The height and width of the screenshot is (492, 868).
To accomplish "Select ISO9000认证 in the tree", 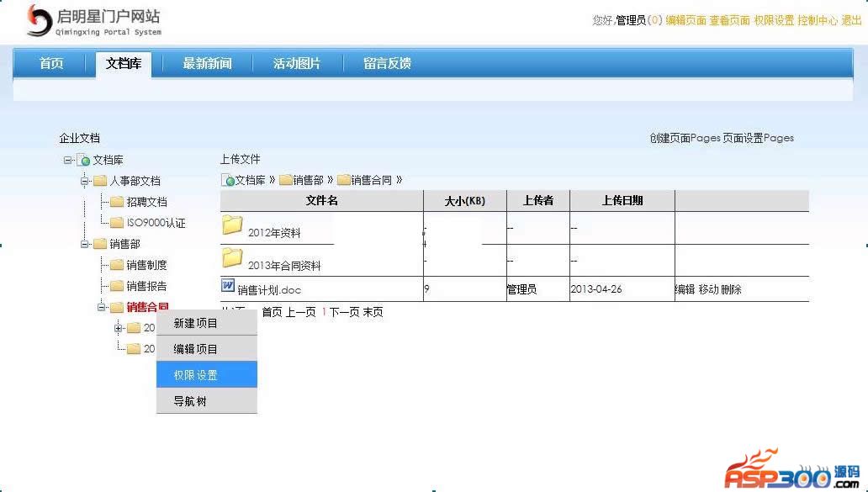I will tap(156, 223).
